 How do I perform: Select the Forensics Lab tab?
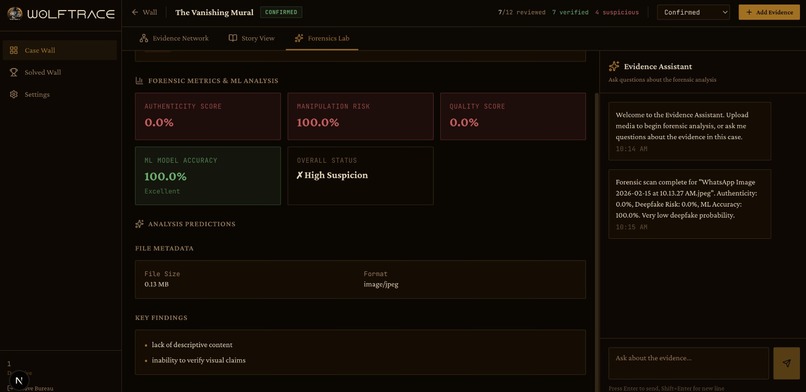(x=322, y=38)
